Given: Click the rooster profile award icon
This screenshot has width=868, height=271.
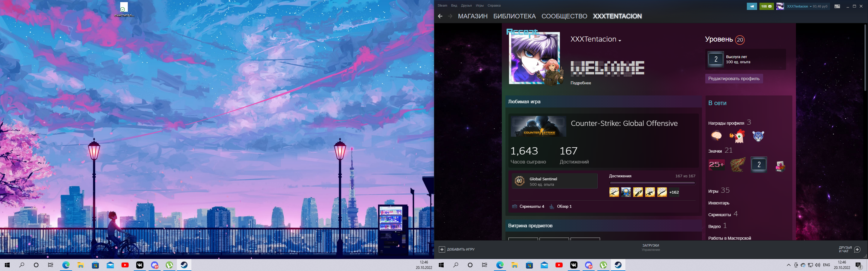Looking at the screenshot, I should 737,136.
